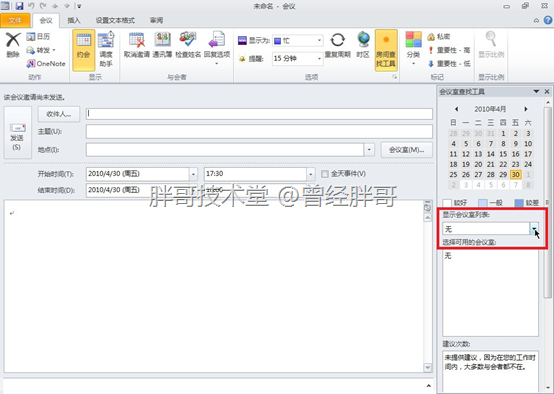554x394 pixels.
Task: Select April 30 in the calendar
Action: pos(515,175)
